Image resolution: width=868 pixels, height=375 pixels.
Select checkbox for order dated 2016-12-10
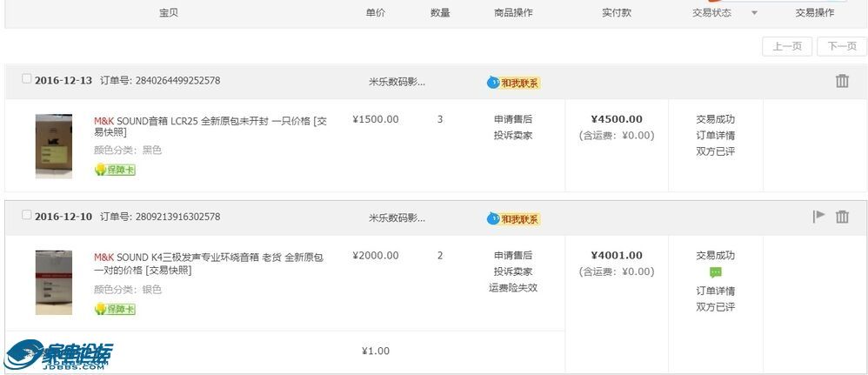(x=27, y=215)
